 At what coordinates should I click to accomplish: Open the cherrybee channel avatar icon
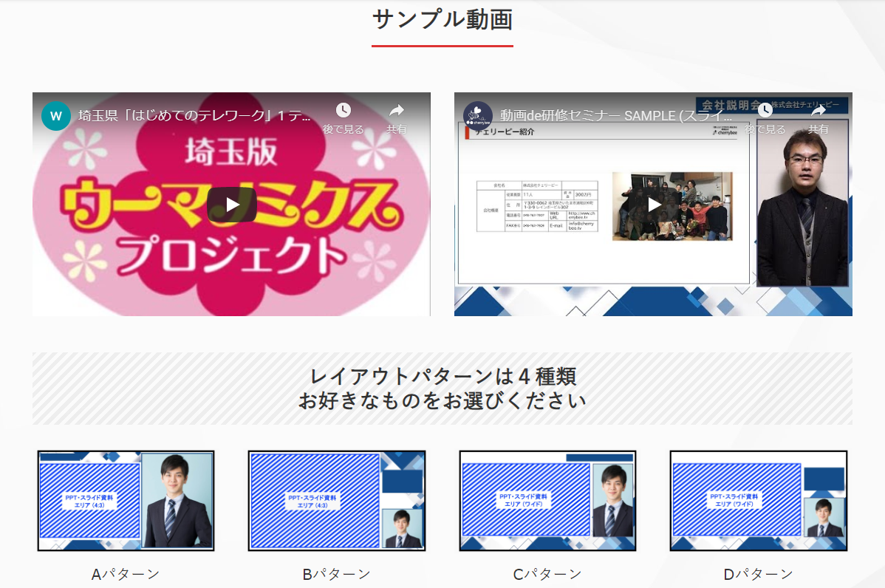(478, 115)
